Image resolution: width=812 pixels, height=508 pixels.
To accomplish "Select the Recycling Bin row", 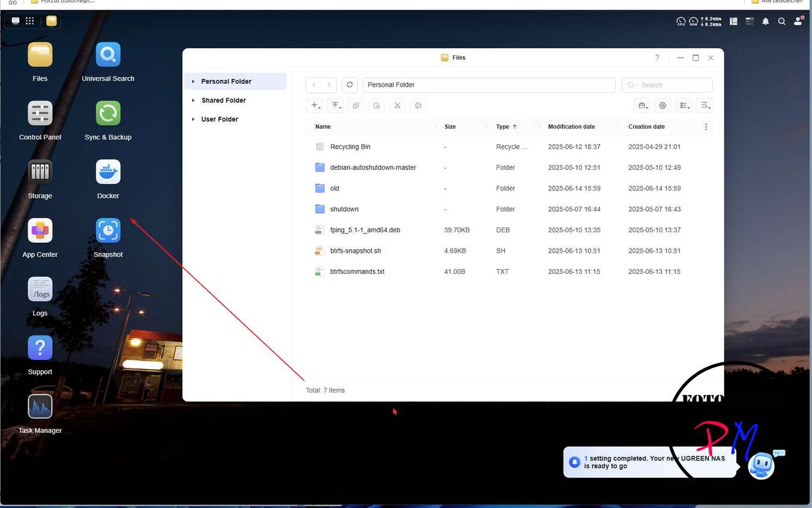I will click(509, 147).
